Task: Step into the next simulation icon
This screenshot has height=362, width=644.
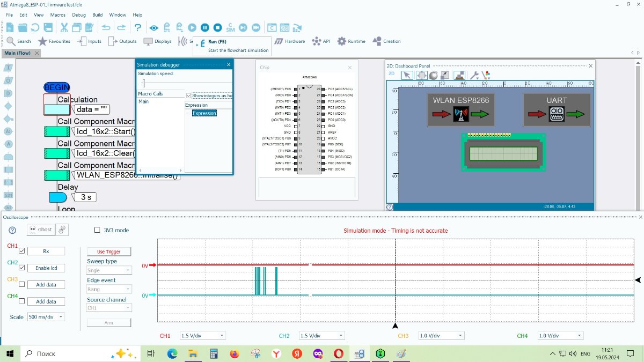Action: (x=243, y=27)
